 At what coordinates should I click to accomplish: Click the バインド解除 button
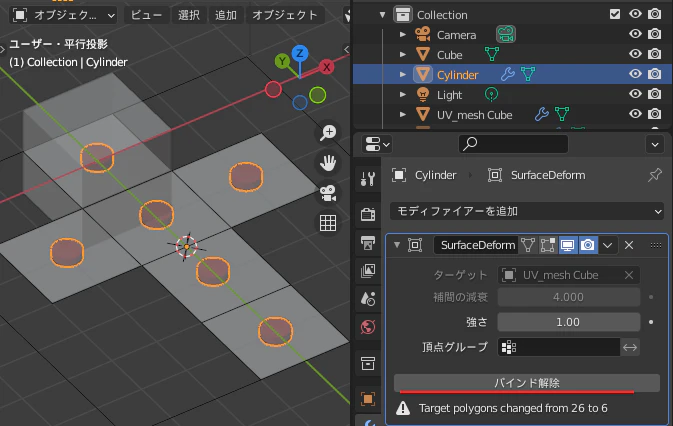click(527, 383)
